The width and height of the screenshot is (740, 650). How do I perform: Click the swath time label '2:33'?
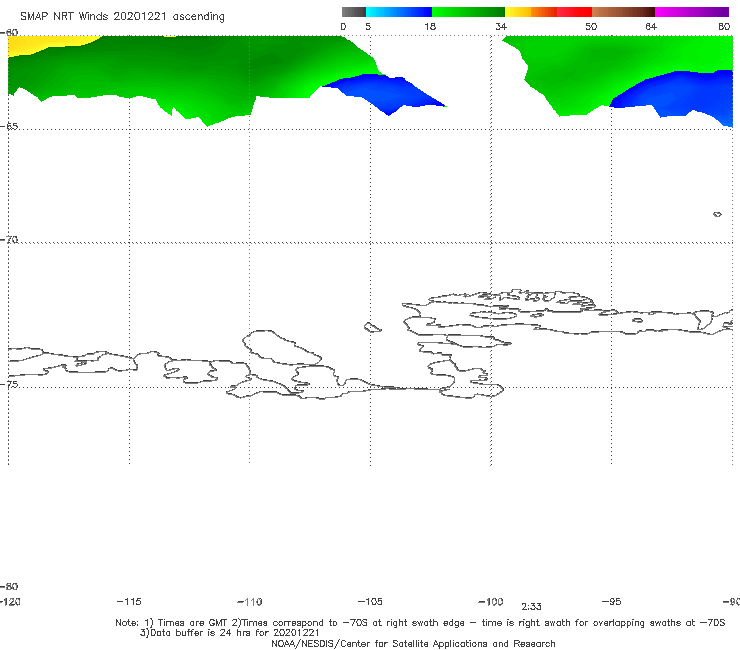pyautogui.click(x=531, y=607)
